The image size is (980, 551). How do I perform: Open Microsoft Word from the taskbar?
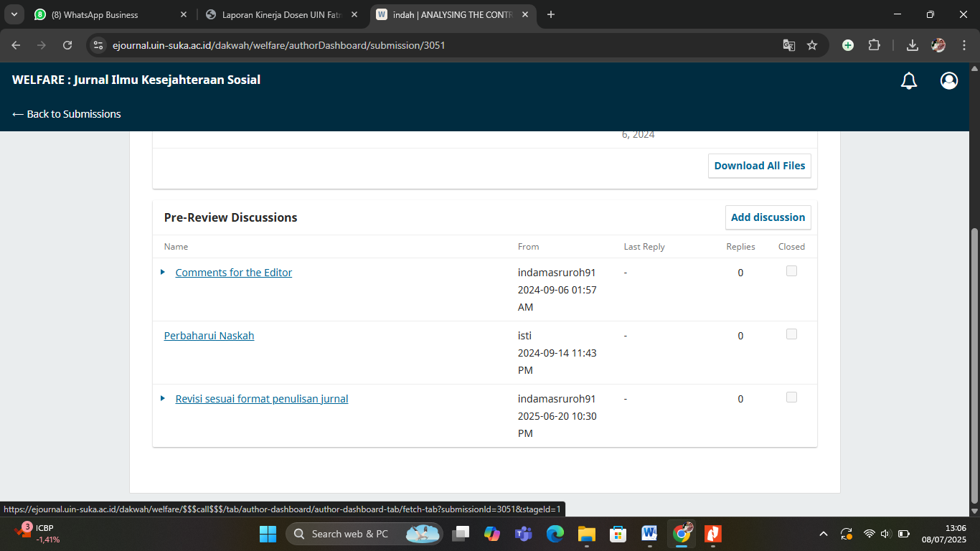[x=649, y=533]
